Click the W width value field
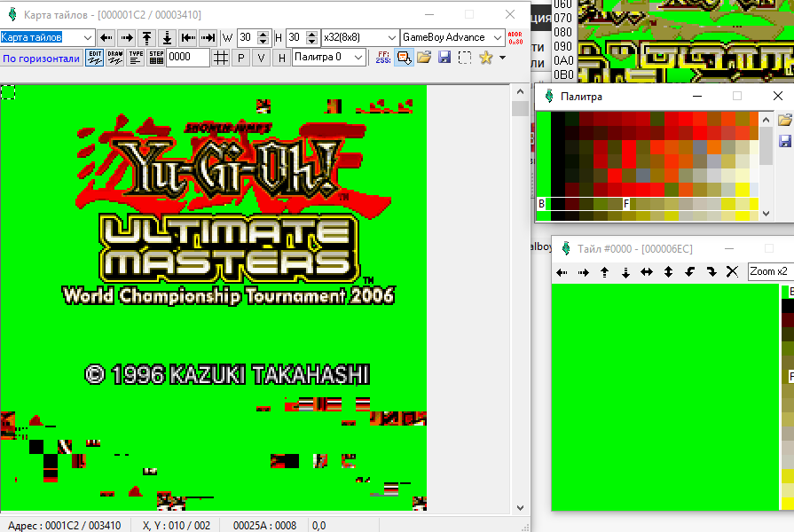 pos(248,37)
